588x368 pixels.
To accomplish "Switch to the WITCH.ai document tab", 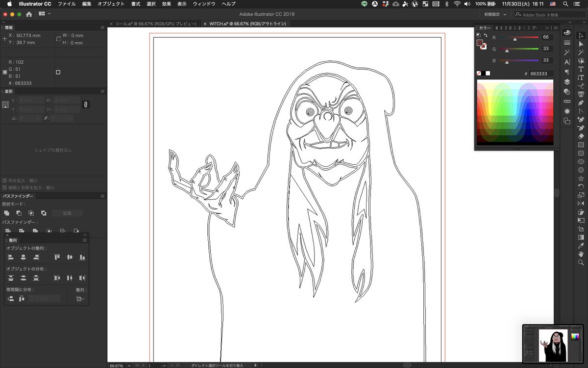I will click(247, 24).
